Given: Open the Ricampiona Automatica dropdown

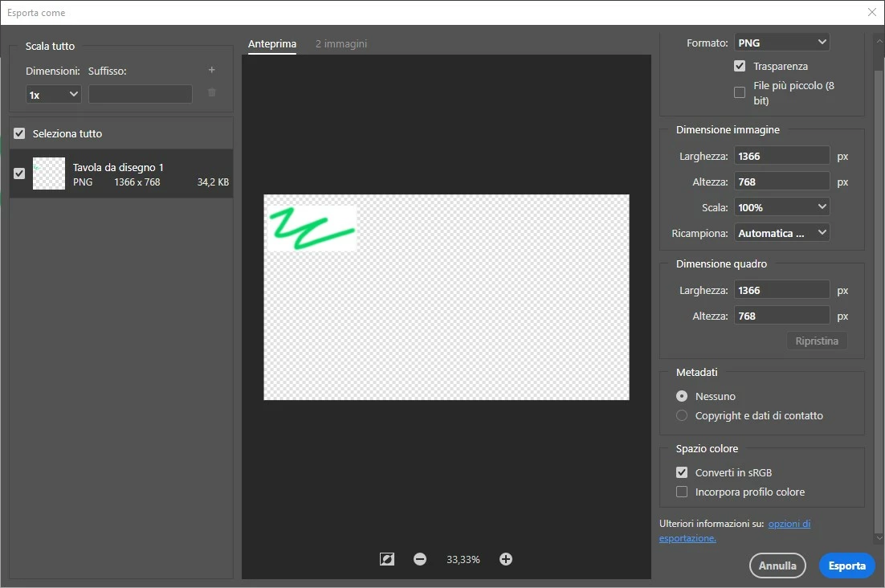Looking at the screenshot, I should click(781, 233).
